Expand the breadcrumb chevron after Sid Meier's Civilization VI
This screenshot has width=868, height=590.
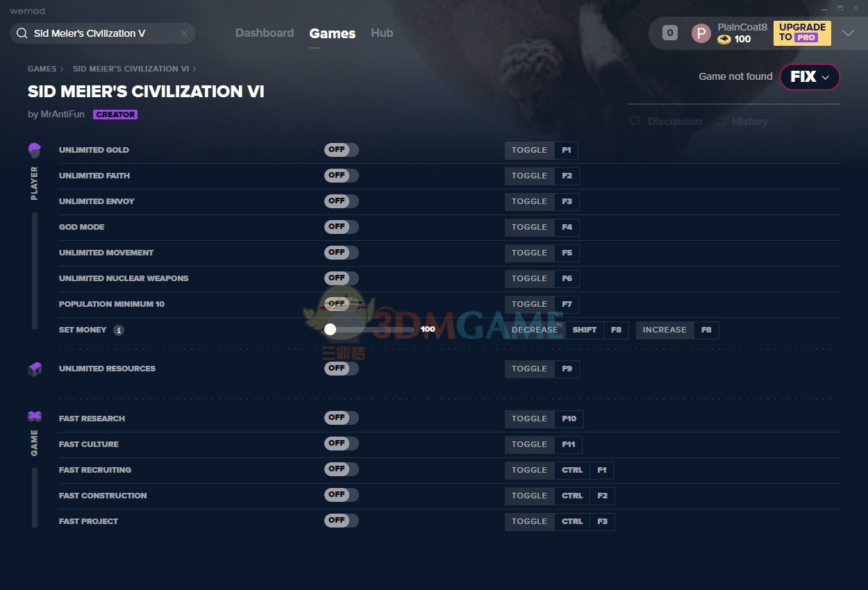click(x=194, y=69)
